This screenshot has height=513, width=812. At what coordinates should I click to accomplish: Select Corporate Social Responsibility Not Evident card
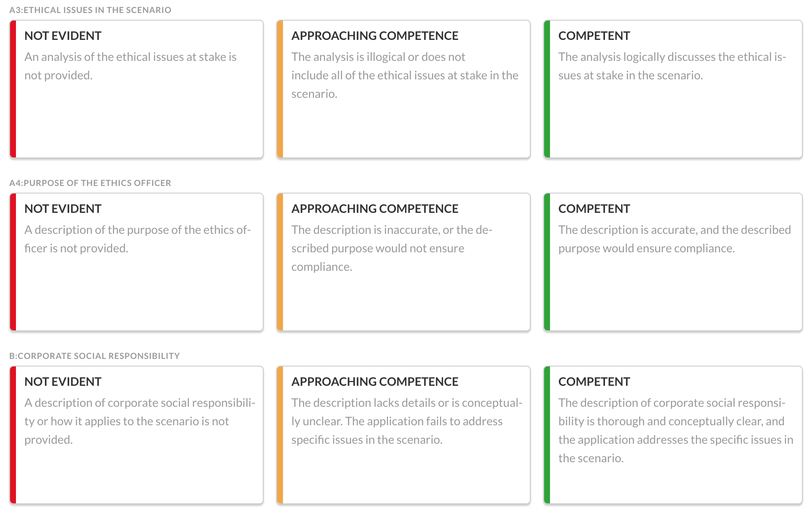point(136,435)
